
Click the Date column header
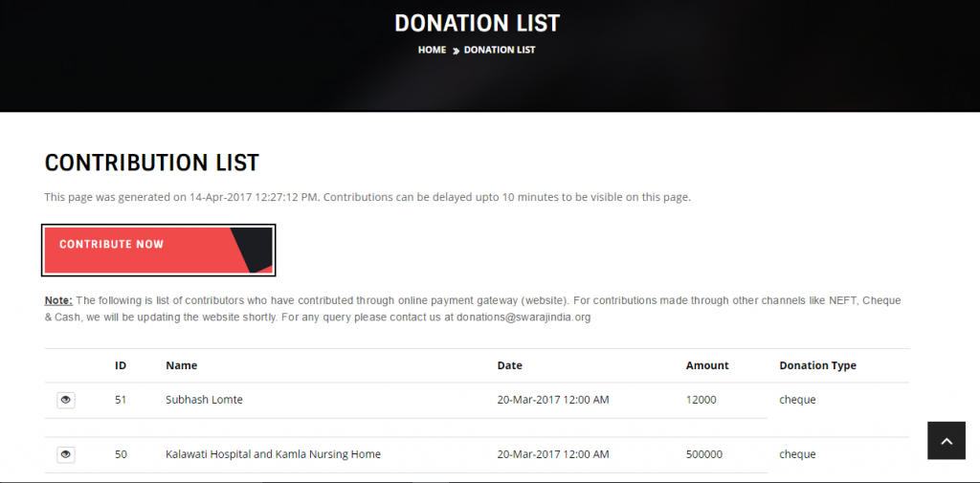point(510,365)
